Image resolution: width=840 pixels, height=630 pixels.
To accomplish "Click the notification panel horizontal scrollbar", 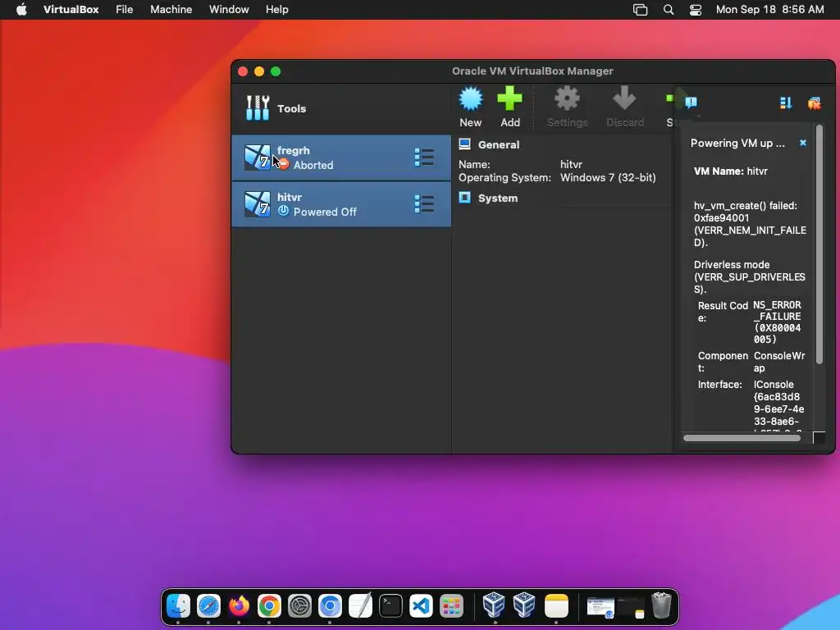I will click(x=742, y=438).
